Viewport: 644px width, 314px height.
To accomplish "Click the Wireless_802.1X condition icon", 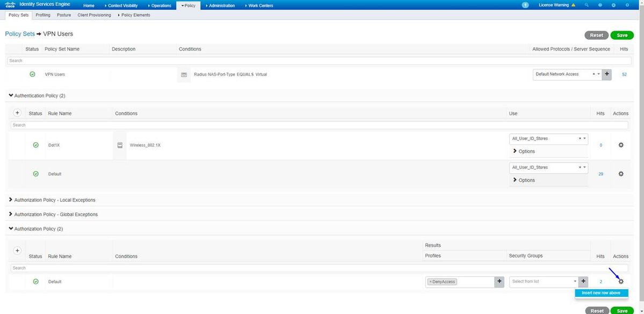I will (x=120, y=145).
